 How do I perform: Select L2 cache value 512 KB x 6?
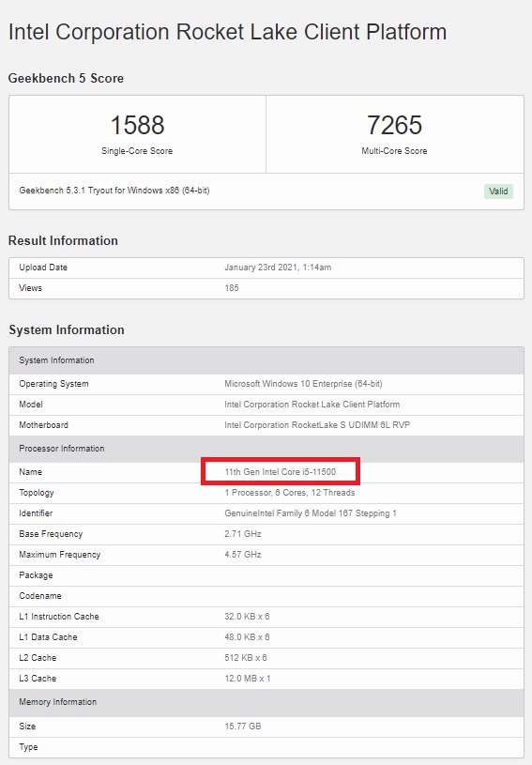pyautogui.click(x=245, y=658)
